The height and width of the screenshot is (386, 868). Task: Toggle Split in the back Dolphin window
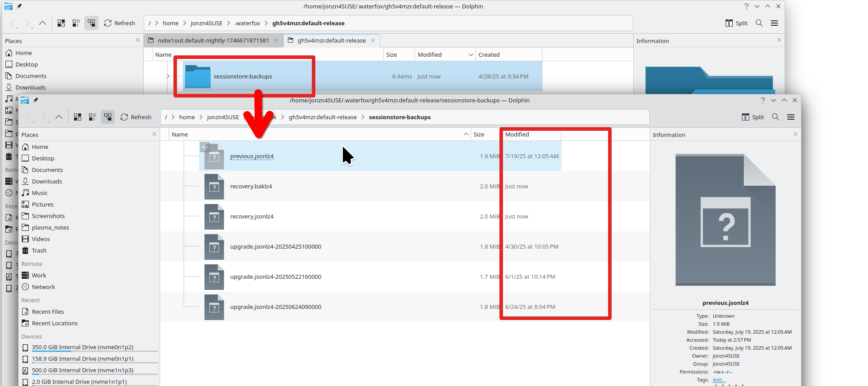click(x=736, y=23)
